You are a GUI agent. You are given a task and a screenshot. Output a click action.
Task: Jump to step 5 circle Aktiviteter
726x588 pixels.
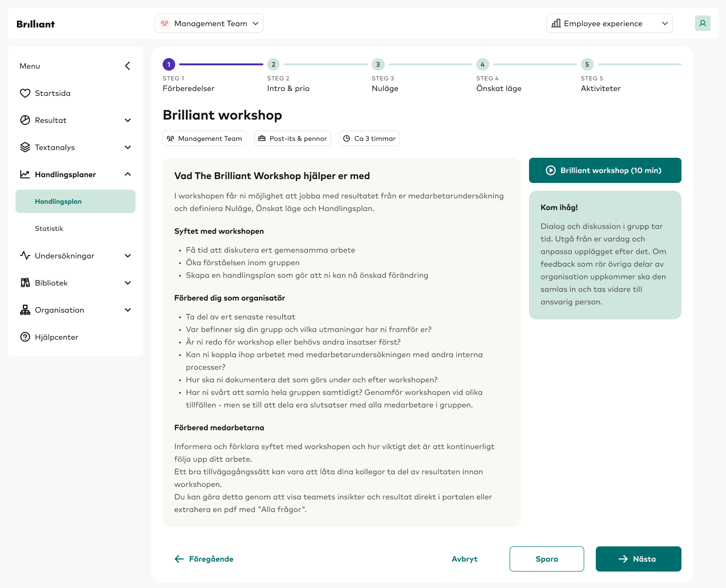click(587, 64)
